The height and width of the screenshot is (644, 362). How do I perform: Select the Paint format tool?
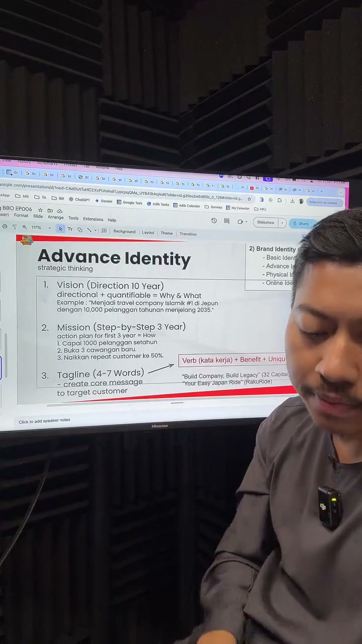14,227
